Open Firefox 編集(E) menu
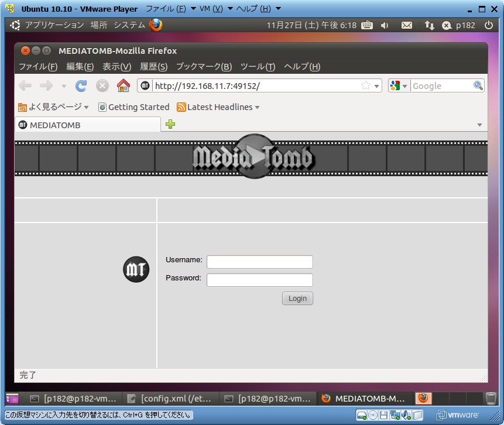The width and height of the screenshot is (504, 425). coord(80,67)
